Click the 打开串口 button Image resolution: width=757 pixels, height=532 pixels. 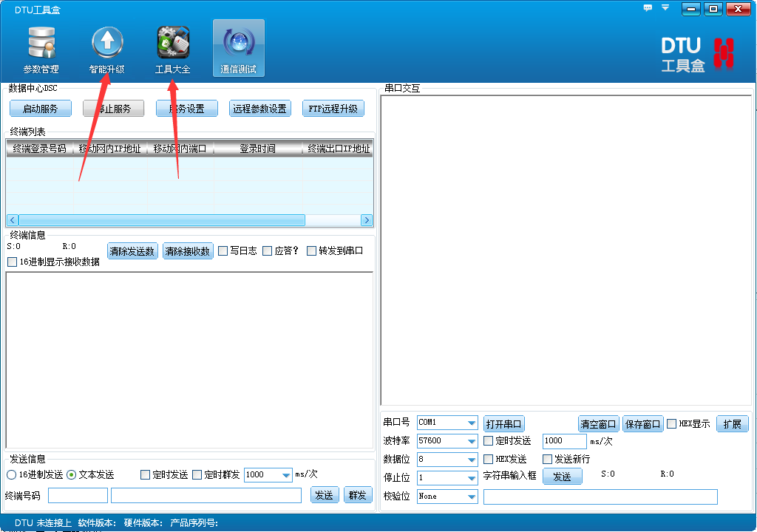[504, 424]
